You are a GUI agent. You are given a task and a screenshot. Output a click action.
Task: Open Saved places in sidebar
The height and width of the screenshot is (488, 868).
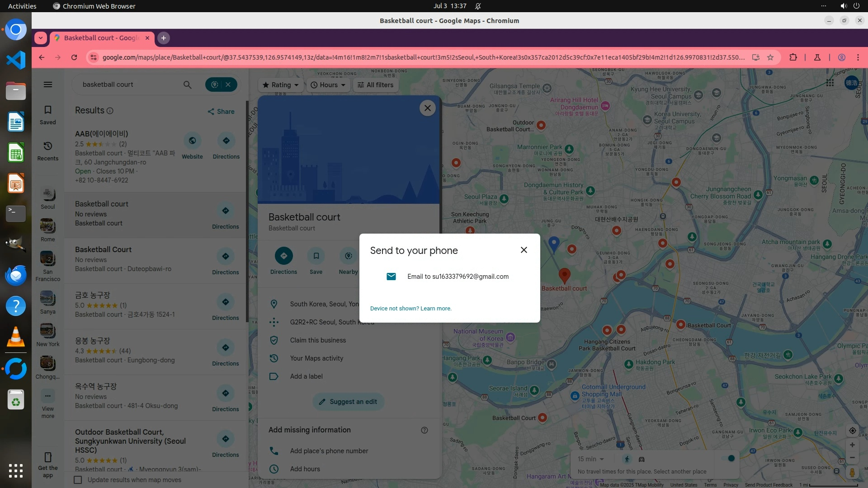(x=48, y=115)
